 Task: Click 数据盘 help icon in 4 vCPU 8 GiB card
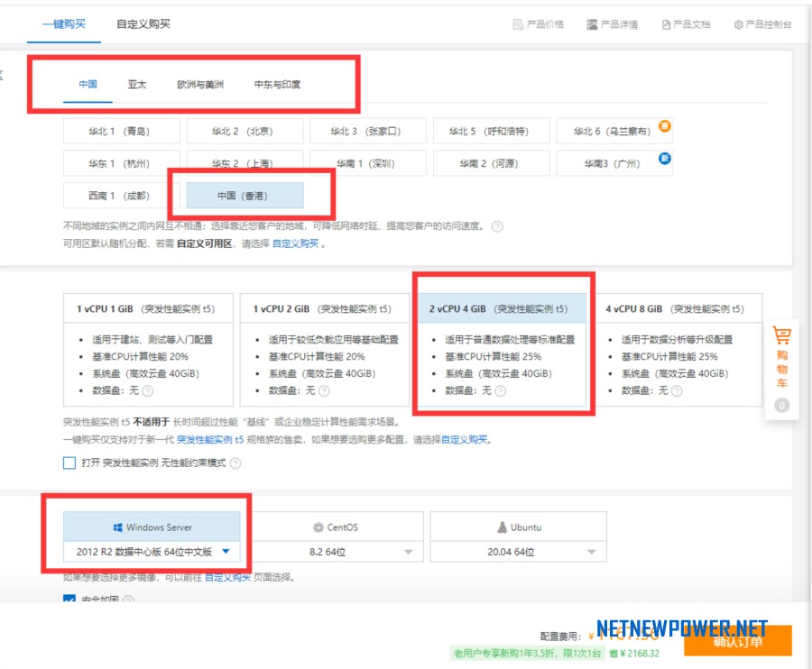pos(677,390)
